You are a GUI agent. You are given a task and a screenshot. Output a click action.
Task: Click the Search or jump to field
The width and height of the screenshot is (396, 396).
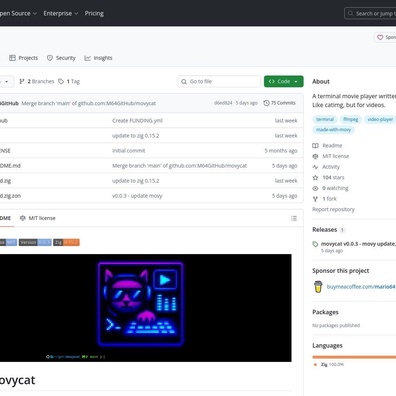click(370, 13)
